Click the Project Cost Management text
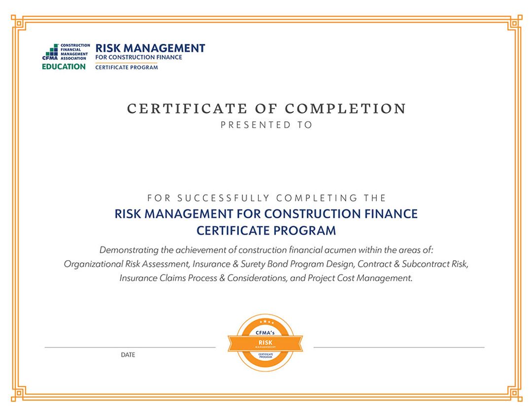The width and height of the screenshot is (532, 411). pos(360,278)
